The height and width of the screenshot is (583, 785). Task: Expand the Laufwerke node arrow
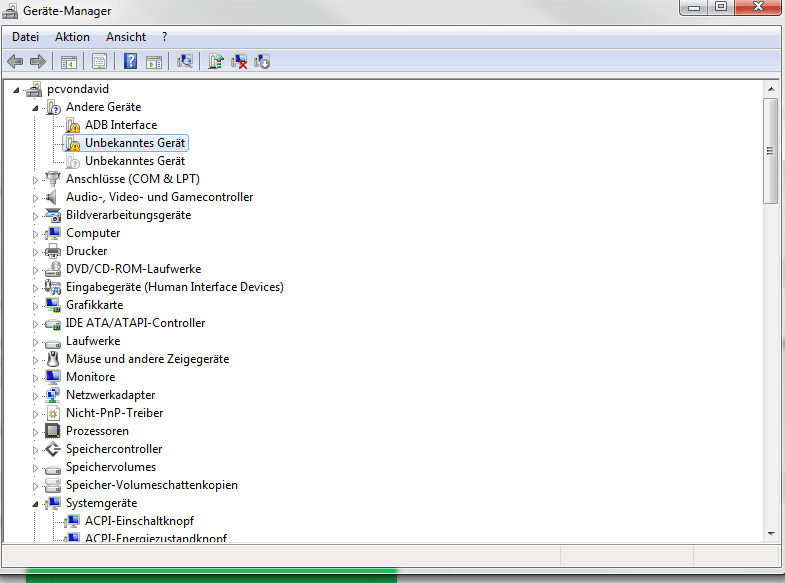click(35, 342)
